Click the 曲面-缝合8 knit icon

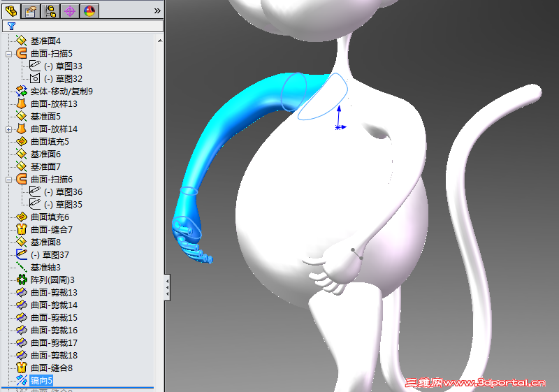[x=22, y=368]
